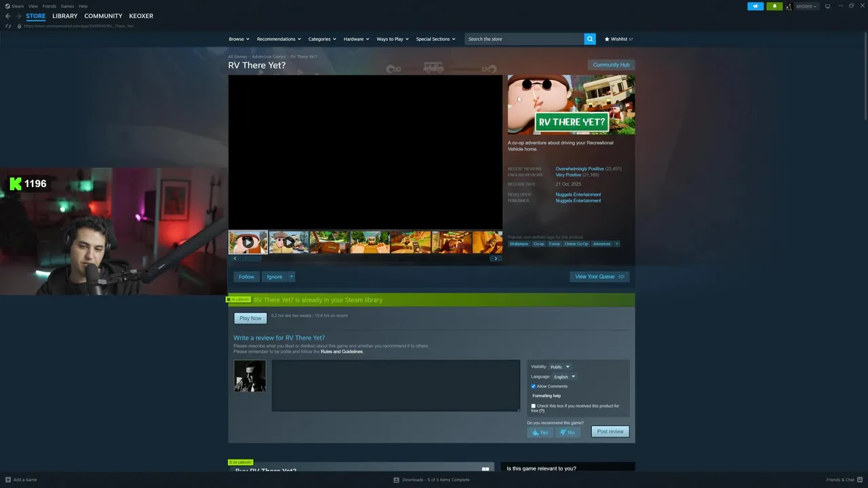Viewport: 868px width, 488px height.
Task: Click the Online Co-Op tag
Action: (x=576, y=244)
